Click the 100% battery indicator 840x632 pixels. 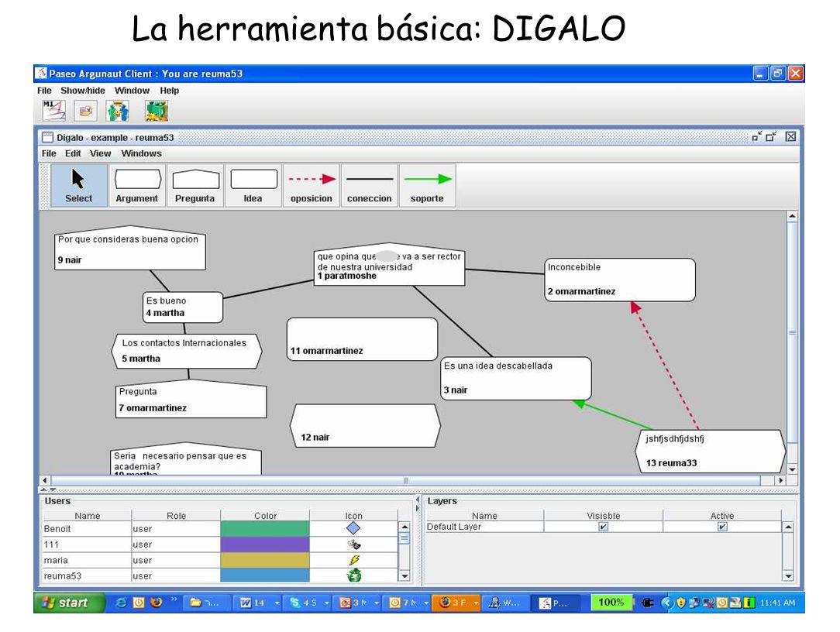(x=611, y=603)
